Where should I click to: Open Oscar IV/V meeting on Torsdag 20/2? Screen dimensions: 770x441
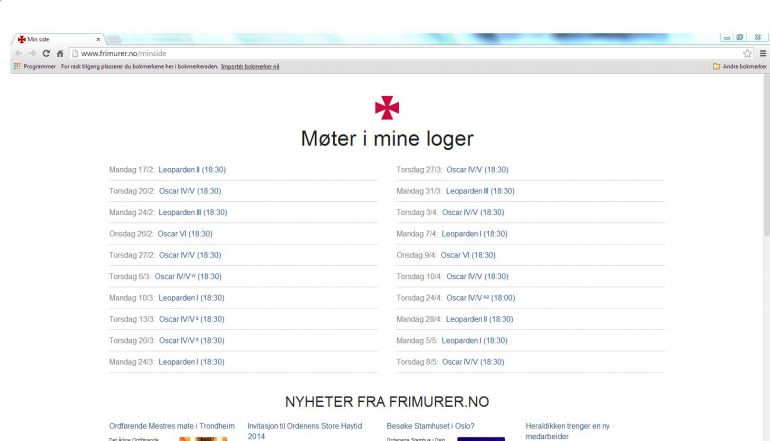(190, 191)
